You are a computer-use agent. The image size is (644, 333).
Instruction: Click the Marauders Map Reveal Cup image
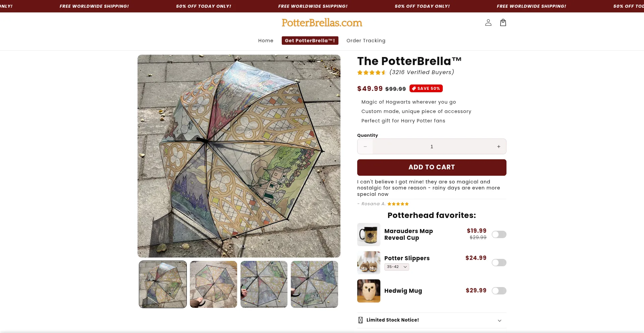369,234
